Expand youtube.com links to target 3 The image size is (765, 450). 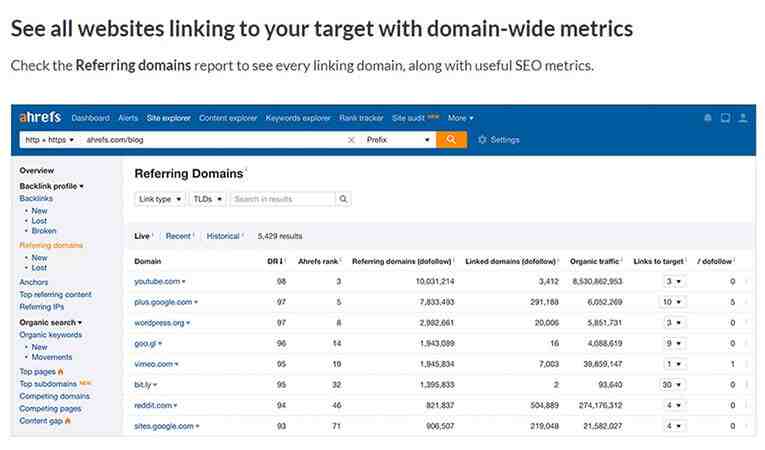coord(674,281)
